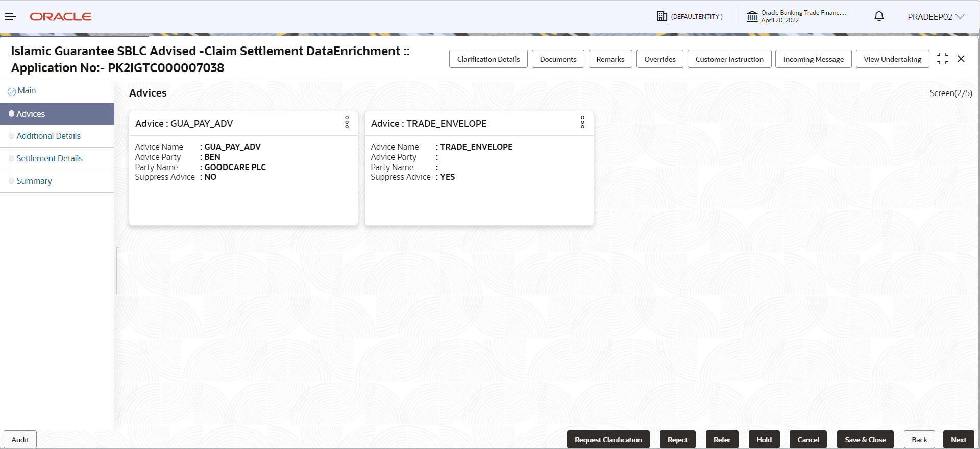Viewport: 980px width, 449px height.
Task: Click the View Undertaking button
Action: point(893,59)
